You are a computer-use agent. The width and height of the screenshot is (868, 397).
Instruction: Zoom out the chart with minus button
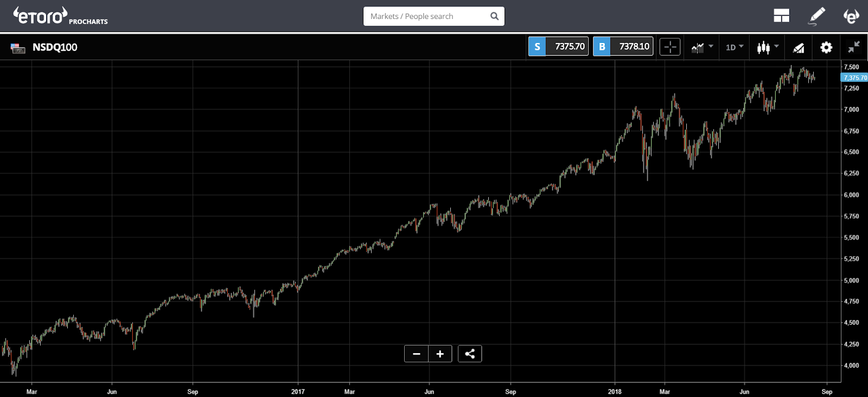click(416, 354)
